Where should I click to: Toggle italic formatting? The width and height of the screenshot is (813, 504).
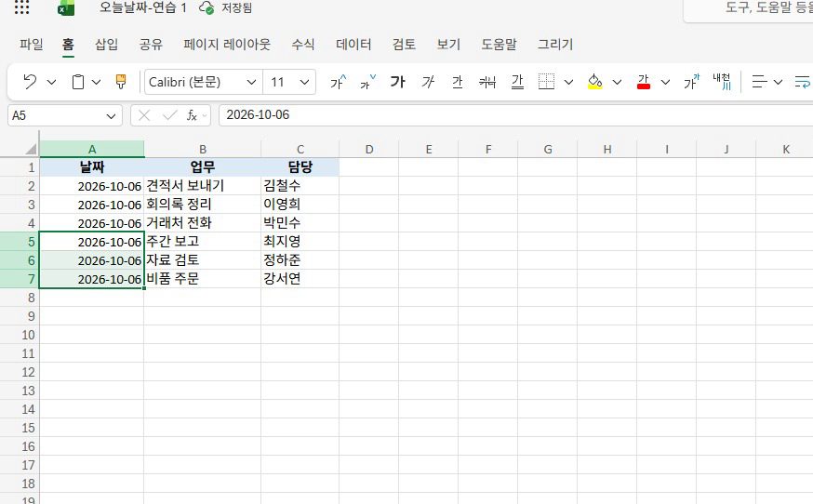point(428,82)
